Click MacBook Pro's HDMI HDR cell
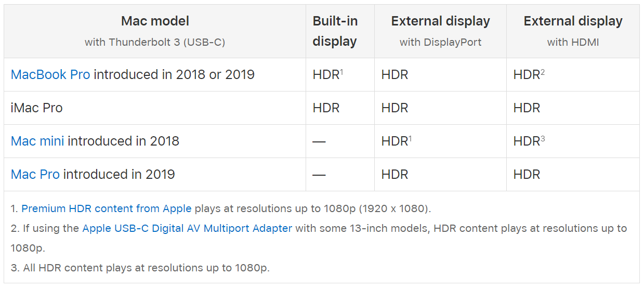 (x=528, y=74)
